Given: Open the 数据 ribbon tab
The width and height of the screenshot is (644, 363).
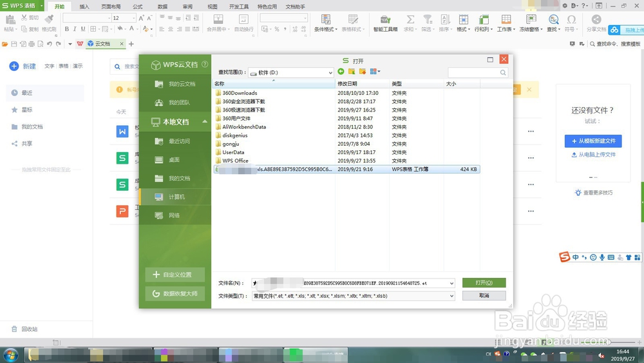Looking at the screenshot, I should point(163,6).
